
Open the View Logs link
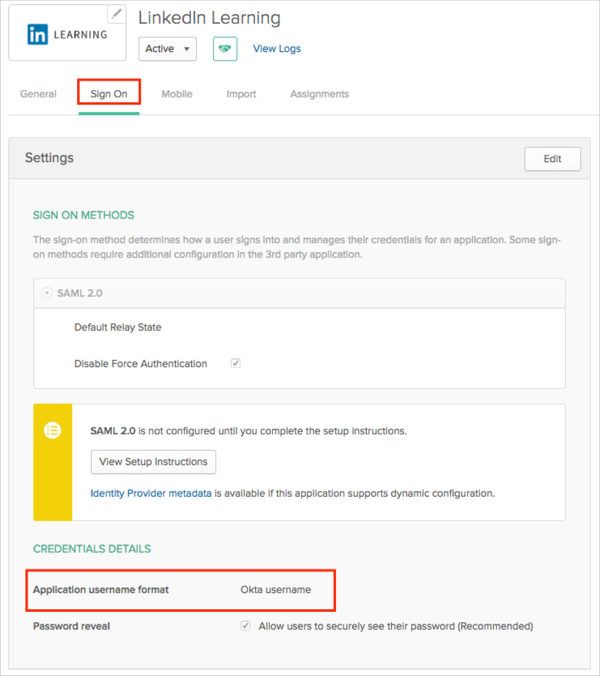coord(276,48)
